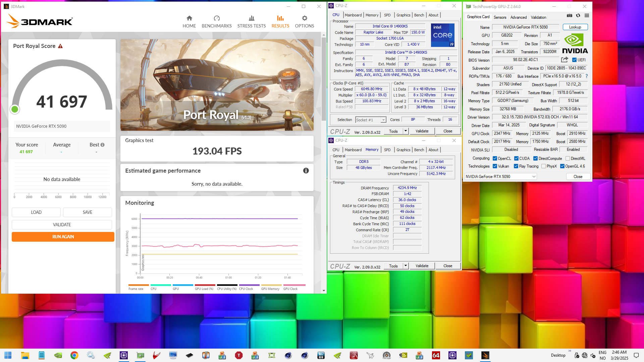
Task: Click the GPU-Z Lookup button
Action: click(575, 27)
